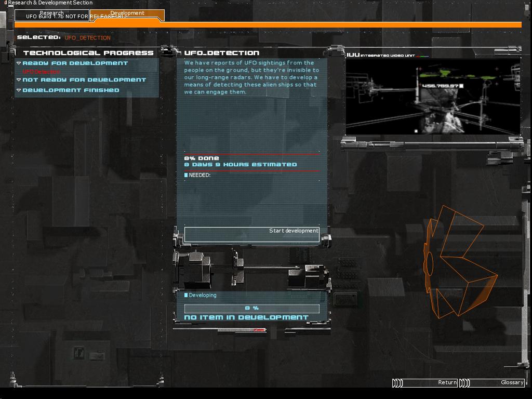Click the UFO_DETECTION description text

252,77
